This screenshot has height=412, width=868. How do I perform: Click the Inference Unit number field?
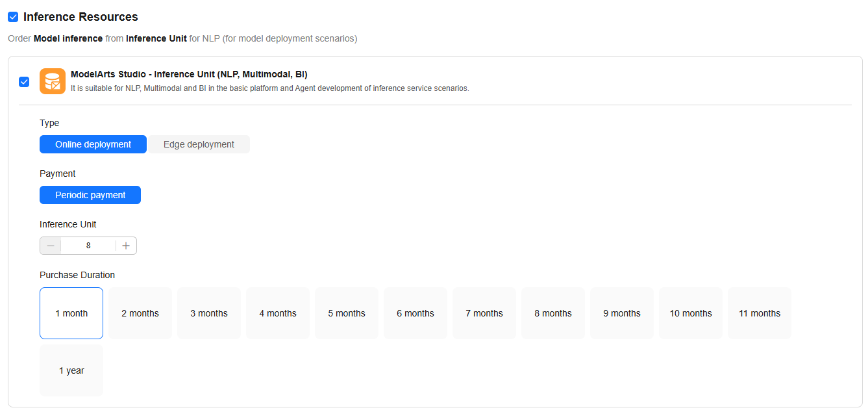click(x=88, y=246)
